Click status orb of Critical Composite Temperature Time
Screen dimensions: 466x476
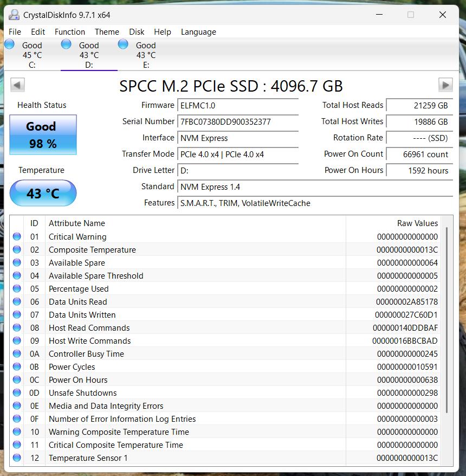[17, 445]
